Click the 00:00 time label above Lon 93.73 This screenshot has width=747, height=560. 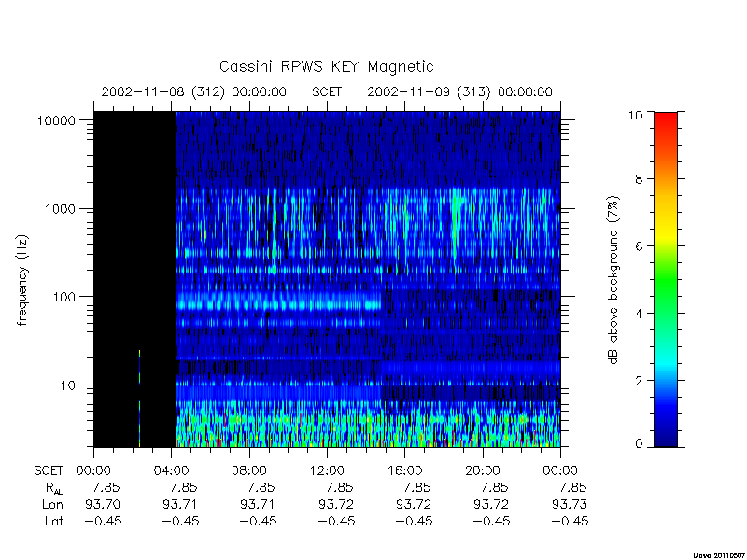tap(560, 471)
